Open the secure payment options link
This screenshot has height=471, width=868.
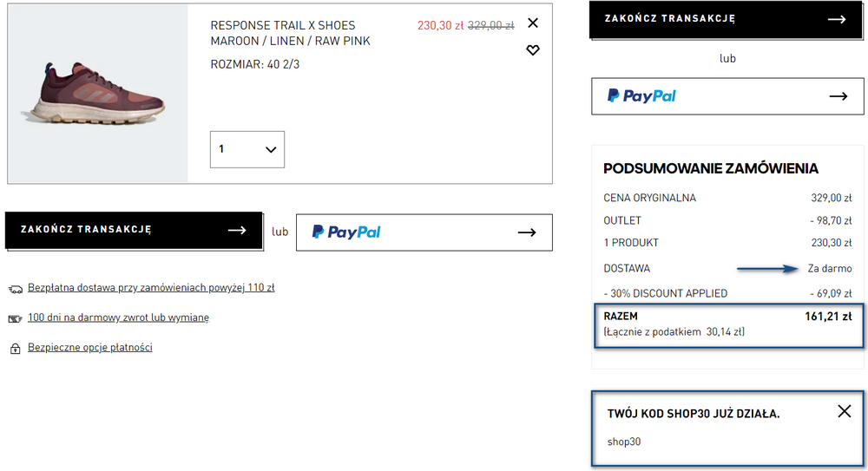click(90, 348)
